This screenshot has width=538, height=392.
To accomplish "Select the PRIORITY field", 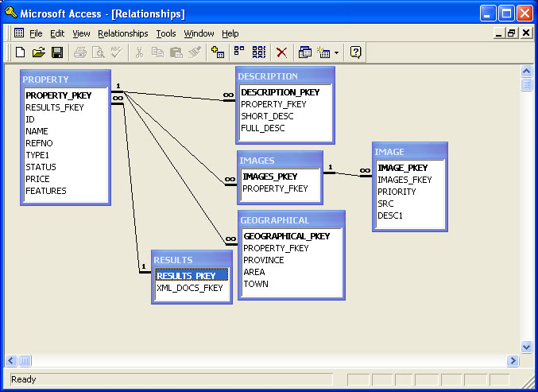I will [x=397, y=192].
